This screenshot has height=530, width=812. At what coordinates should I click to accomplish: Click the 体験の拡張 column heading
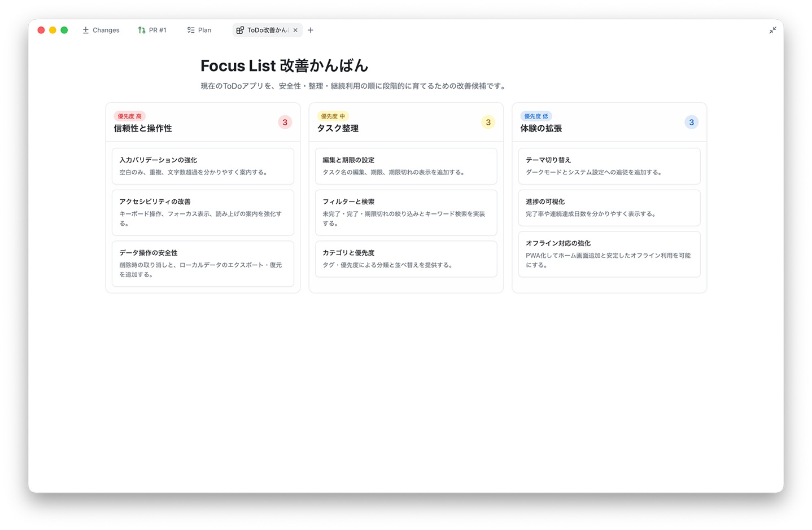coord(541,128)
